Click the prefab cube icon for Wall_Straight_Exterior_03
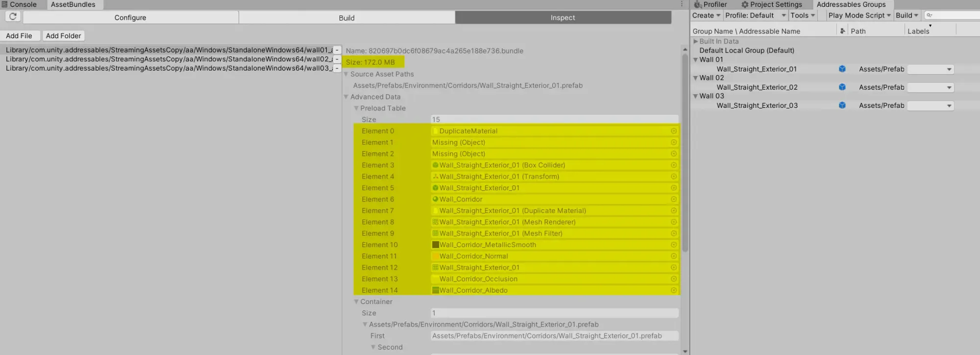Viewport: 980px width, 355px height. [842, 105]
